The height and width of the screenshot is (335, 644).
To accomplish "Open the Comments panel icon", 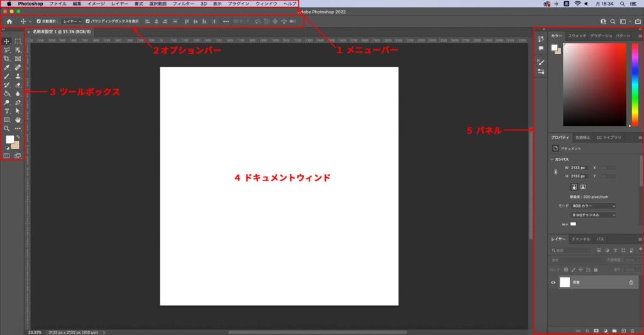I will [x=541, y=48].
